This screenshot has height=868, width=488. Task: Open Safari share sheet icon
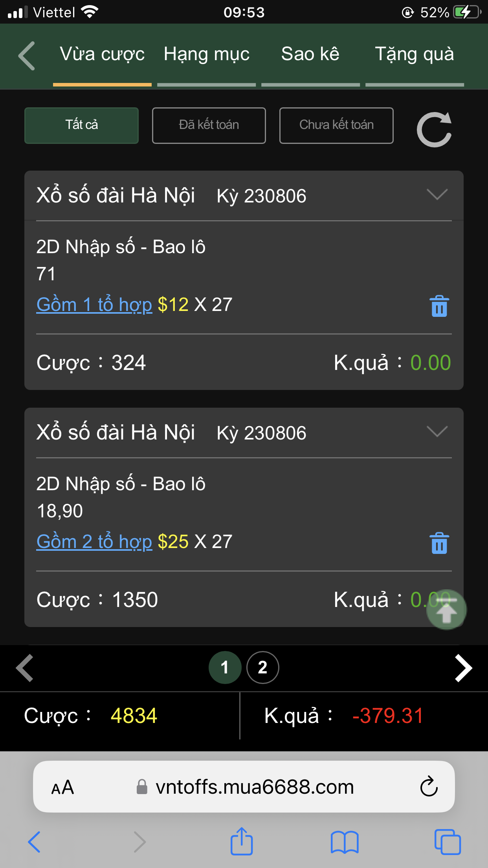pyautogui.click(x=241, y=842)
